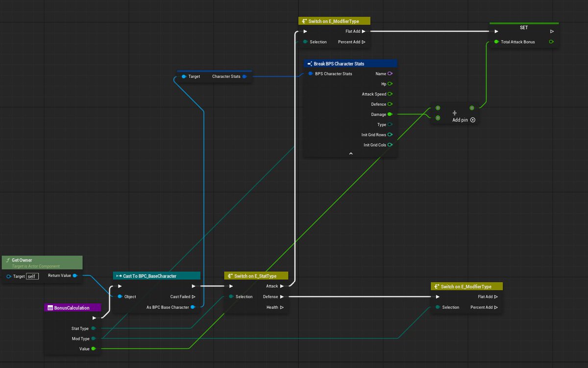Click the BPS Character Stats input pin
588x368 pixels.
tap(311, 74)
